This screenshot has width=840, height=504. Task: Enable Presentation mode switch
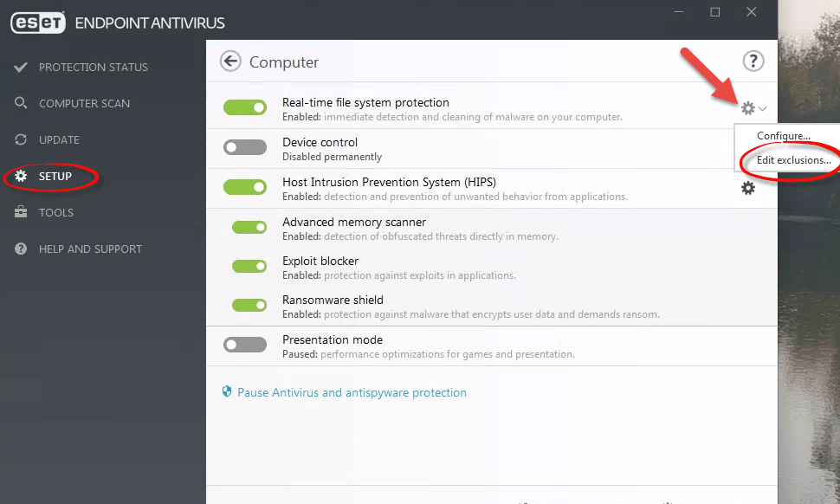[x=245, y=345]
